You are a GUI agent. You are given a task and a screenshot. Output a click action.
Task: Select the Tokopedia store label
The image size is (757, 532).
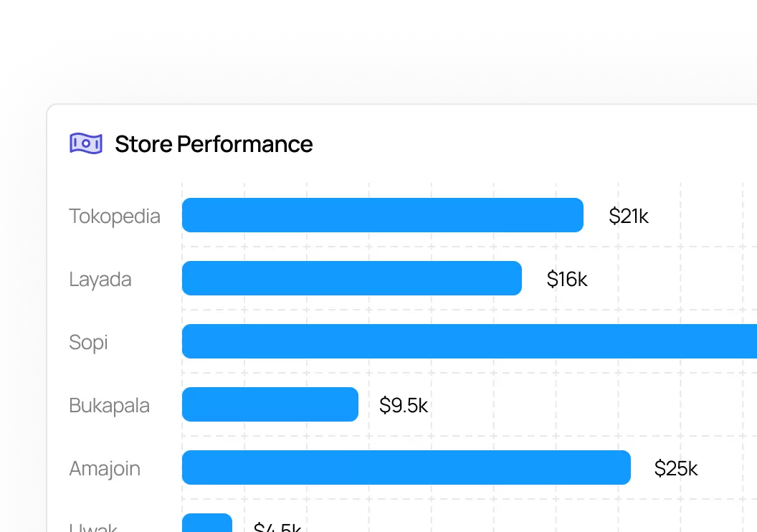click(x=115, y=216)
